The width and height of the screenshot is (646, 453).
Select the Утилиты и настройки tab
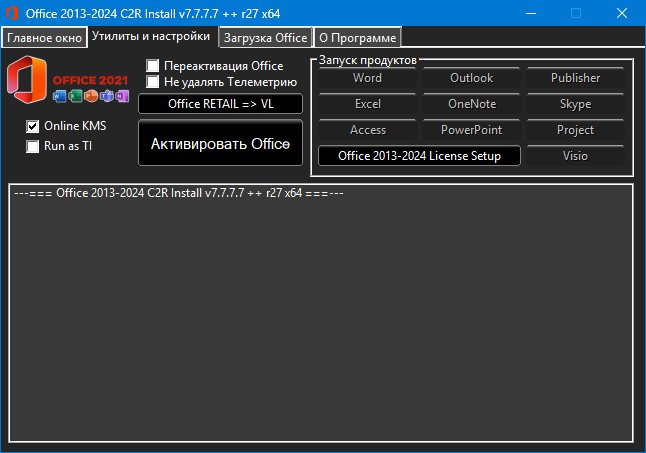point(151,36)
